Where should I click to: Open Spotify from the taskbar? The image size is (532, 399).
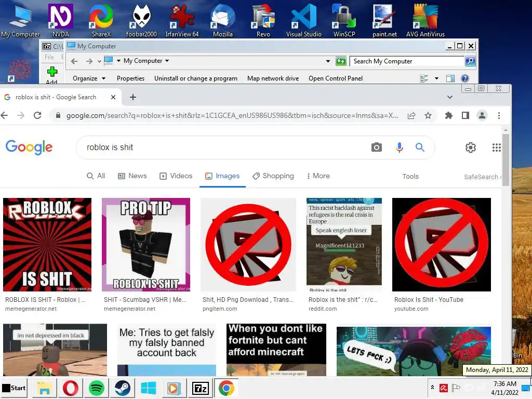coord(96,388)
